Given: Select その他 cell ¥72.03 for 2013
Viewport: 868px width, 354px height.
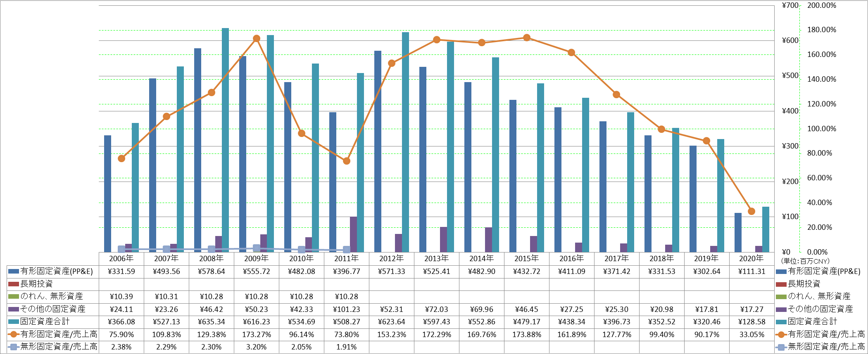Looking at the screenshot, I should pyautogui.click(x=437, y=309).
